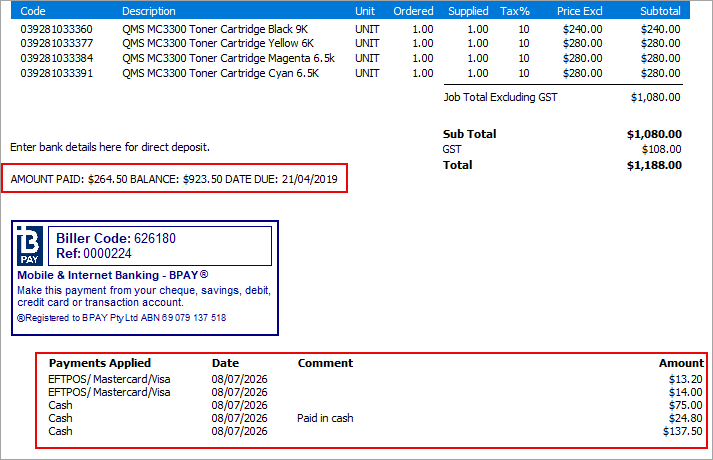Click the Job Total Excluding GST label
The height and width of the screenshot is (460, 713).
point(500,97)
